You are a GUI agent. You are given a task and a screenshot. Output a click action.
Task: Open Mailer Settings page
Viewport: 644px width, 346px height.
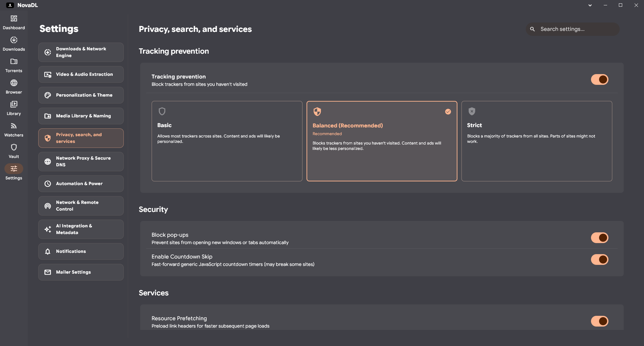[81, 272]
